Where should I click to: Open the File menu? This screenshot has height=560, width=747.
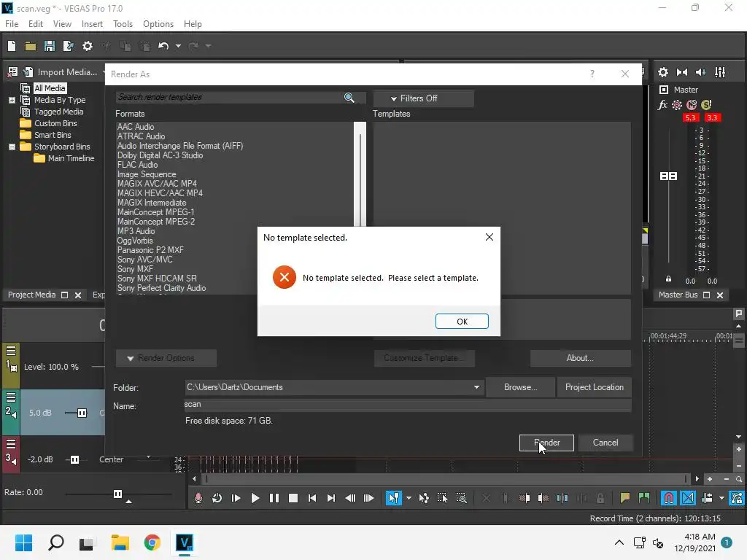click(12, 24)
